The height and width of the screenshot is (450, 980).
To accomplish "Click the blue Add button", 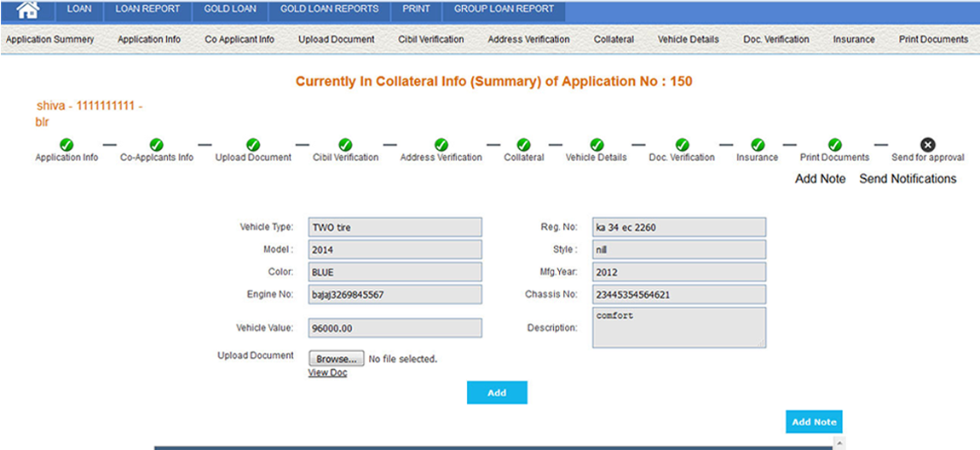I will pyautogui.click(x=497, y=393).
